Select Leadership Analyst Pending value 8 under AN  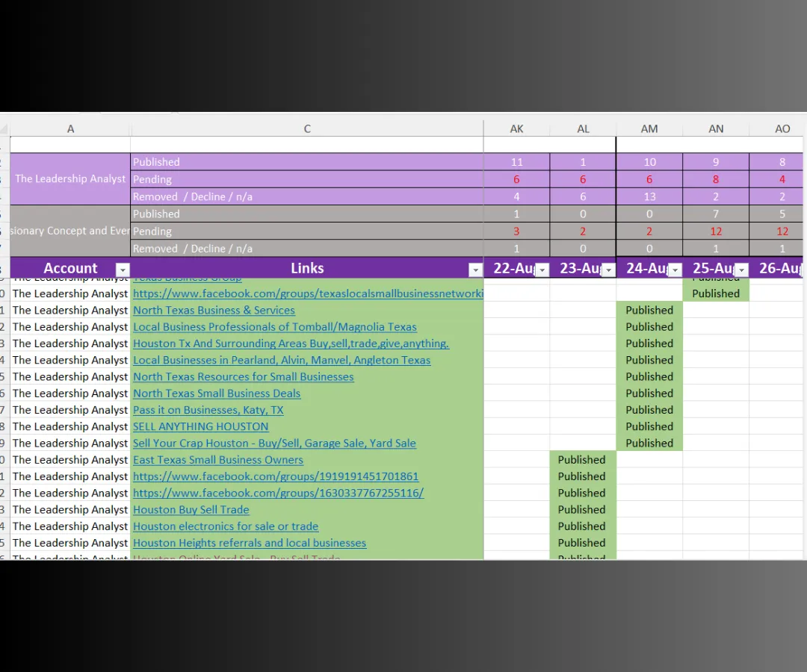point(716,179)
